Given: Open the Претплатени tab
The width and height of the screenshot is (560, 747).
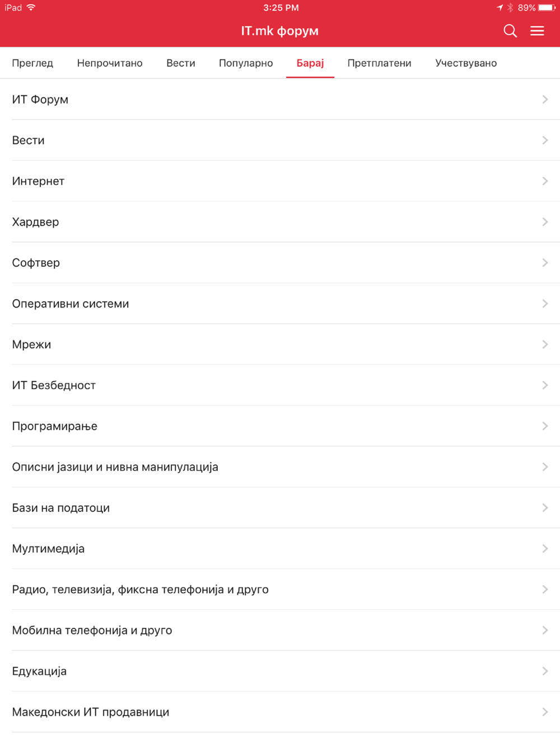Looking at the screenshot, I should 379,63.
